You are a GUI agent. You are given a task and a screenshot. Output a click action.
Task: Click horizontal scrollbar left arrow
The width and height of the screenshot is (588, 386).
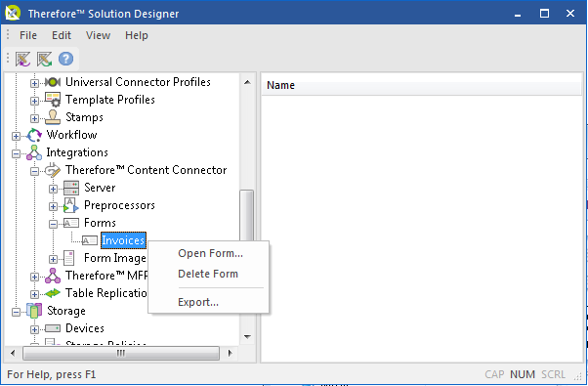pos(13,353)
